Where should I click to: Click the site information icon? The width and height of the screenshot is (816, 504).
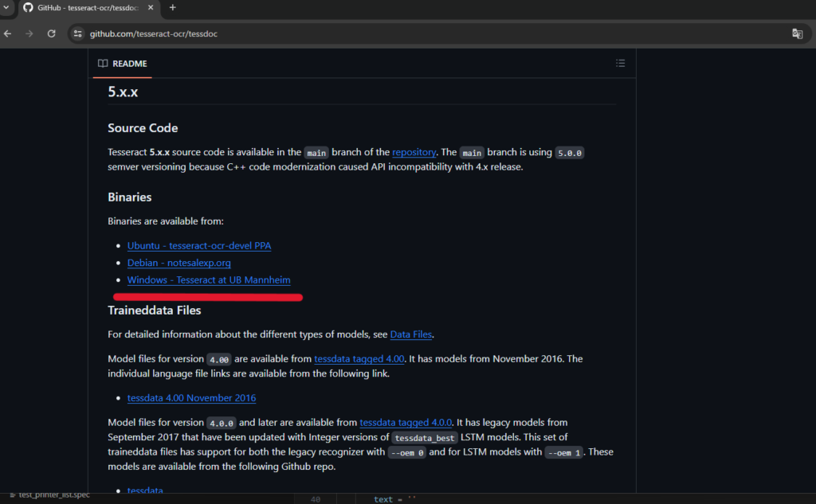[77, 34]
